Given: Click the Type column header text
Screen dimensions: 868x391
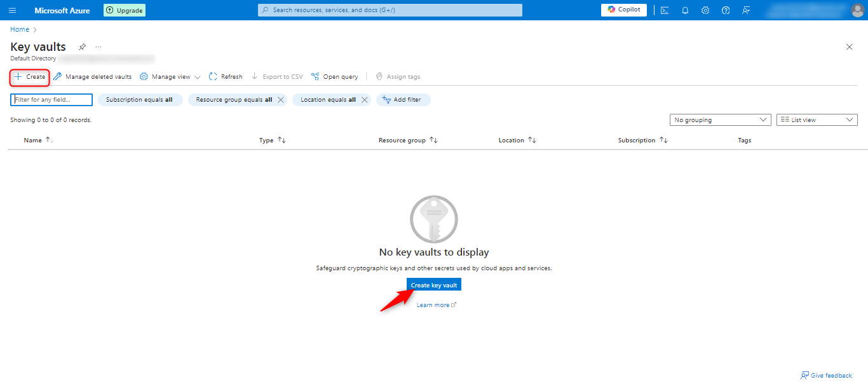Looking at the screenshot, I should (x=266, y=141).
